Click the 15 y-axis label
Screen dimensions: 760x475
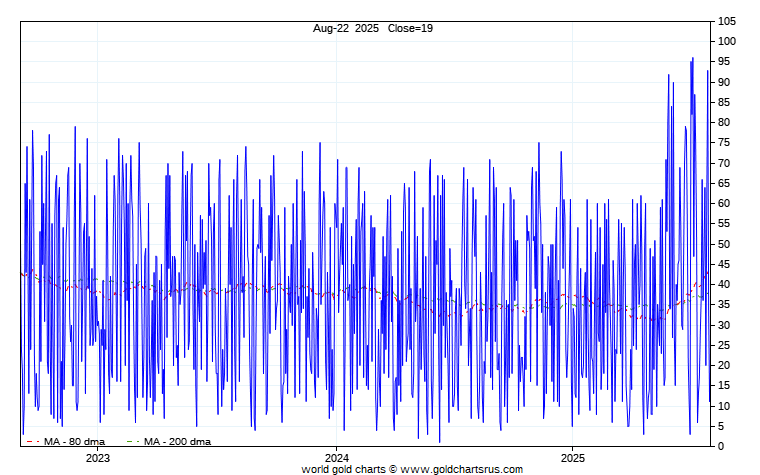pos(724,385)
